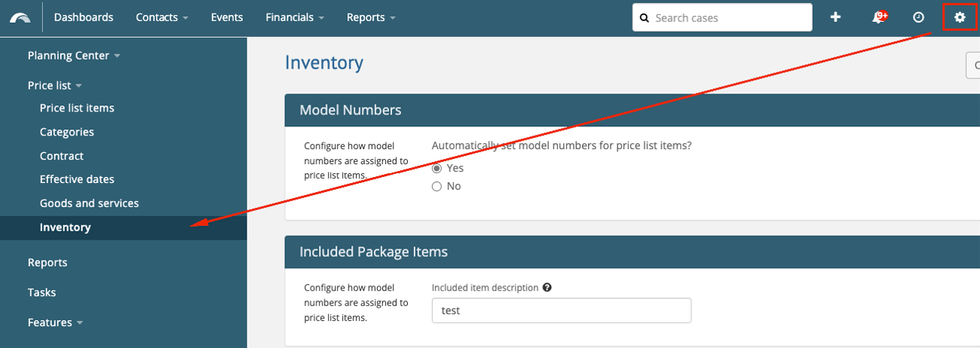Open the Financials dropdown menu

[x=295, y=17]
